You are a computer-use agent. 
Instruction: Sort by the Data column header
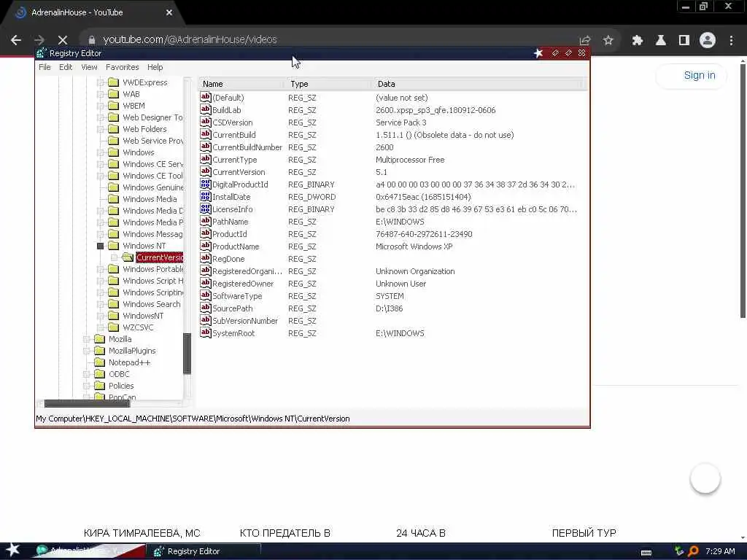pyautogui.click(x=478, y=84)
